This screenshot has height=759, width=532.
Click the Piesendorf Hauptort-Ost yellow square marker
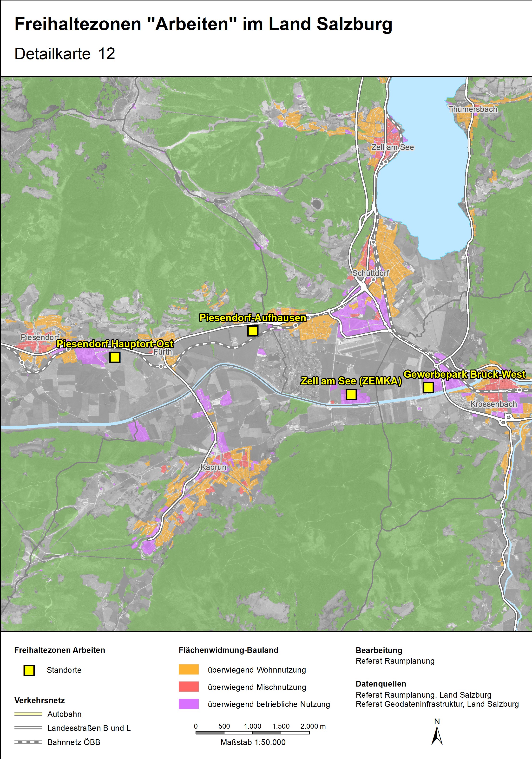coord(115,357)
